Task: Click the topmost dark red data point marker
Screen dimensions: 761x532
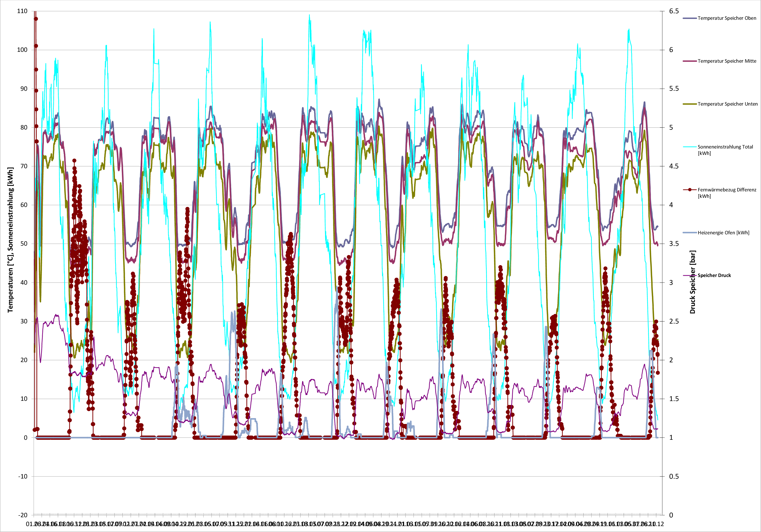Action: pos(36,19)
